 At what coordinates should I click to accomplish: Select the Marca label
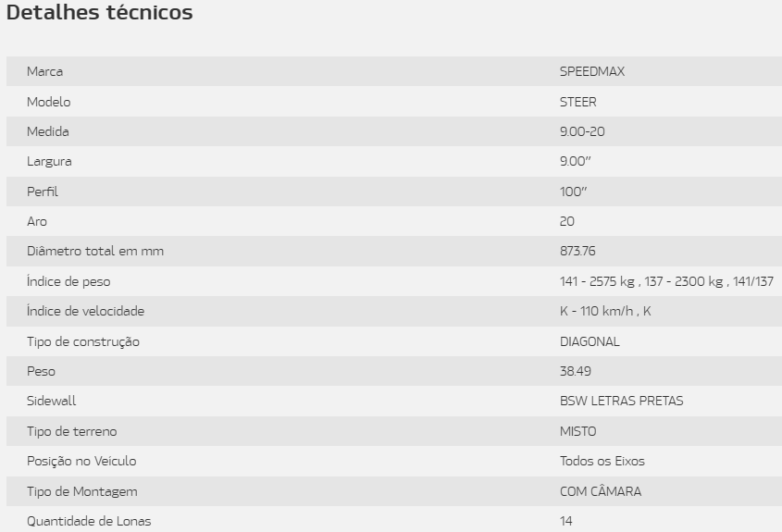click(45, 71)
